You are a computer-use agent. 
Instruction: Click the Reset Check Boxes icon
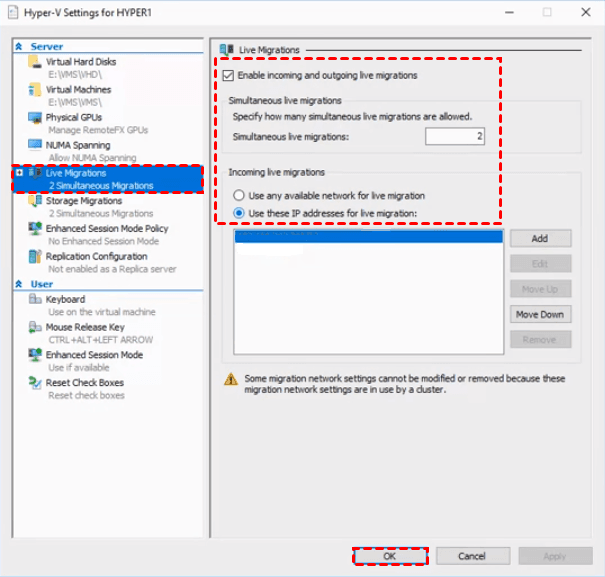coord(35,383)
